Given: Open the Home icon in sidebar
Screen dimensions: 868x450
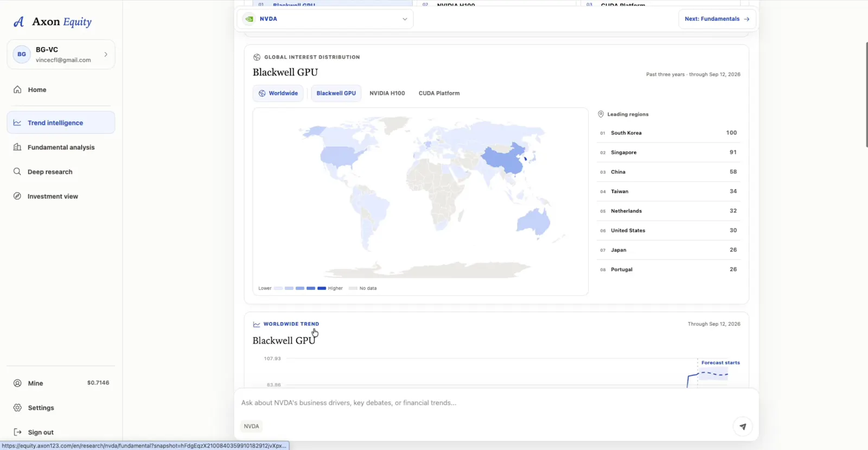Looking at the screenshot, I should click(17, 90).
